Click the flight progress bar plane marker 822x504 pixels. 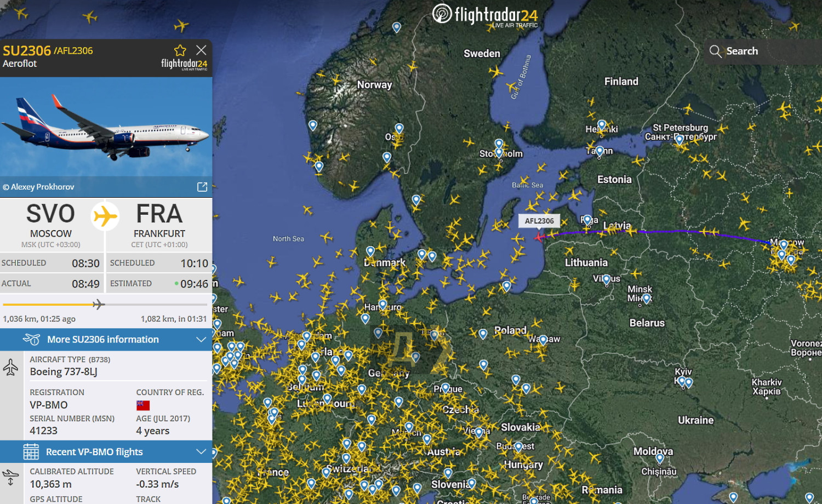(x=99, y=304)
